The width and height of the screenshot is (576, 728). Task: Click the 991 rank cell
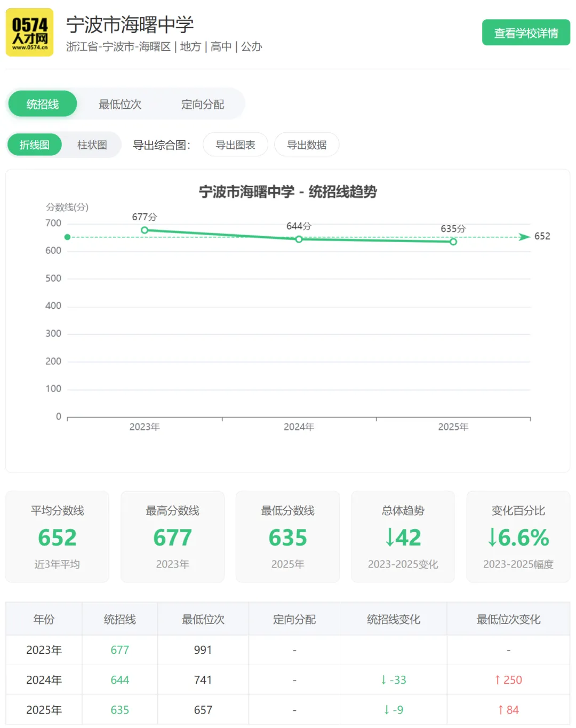coord(203,650)
